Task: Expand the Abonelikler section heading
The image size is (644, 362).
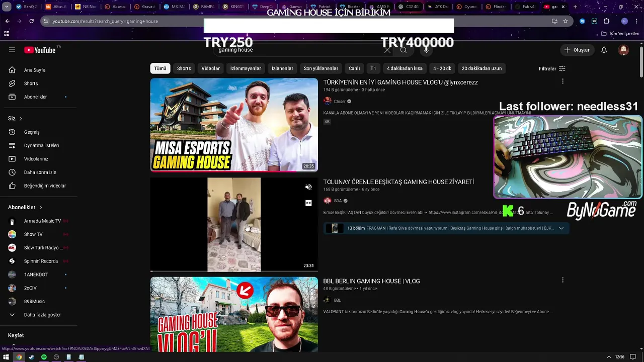Action: coord(25,207)
